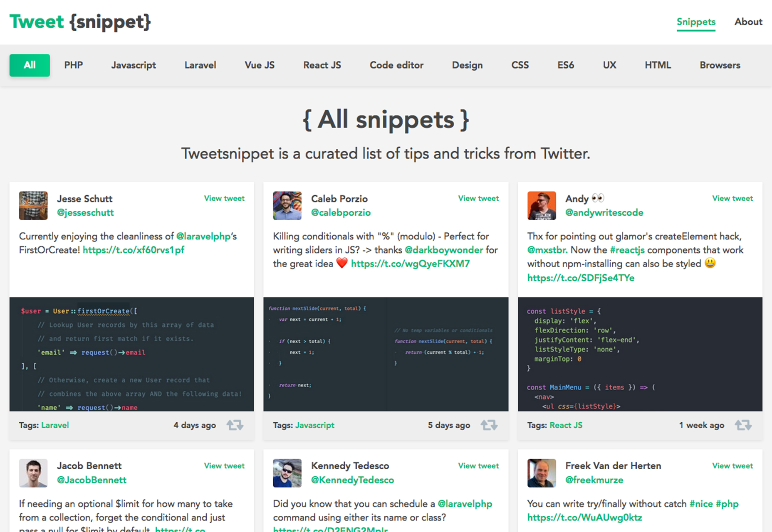Open the About page
Image resolution: width=772 pixels, height=532 pixels.
pyautogui.click(x=748, y=22)
